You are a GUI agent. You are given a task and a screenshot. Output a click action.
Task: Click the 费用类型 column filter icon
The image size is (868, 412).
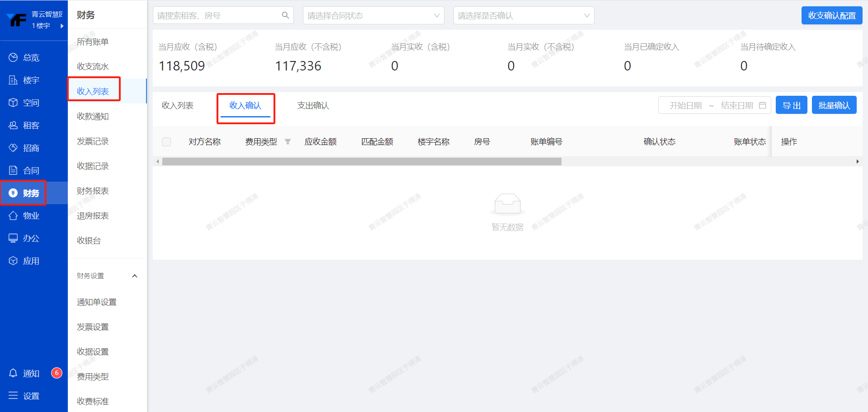[288, 142]
